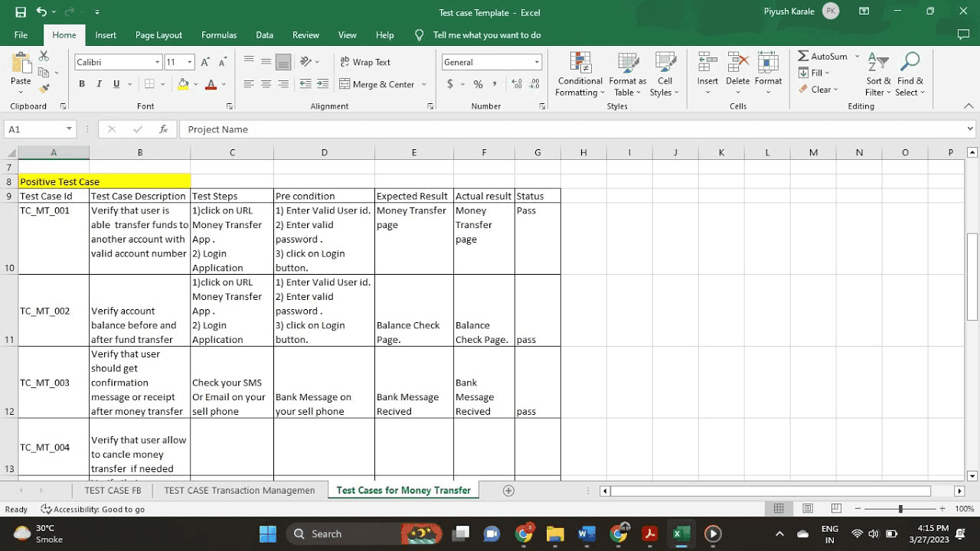Switch to the Data tab
Screen dimensions: 980x551
[265, 34]
